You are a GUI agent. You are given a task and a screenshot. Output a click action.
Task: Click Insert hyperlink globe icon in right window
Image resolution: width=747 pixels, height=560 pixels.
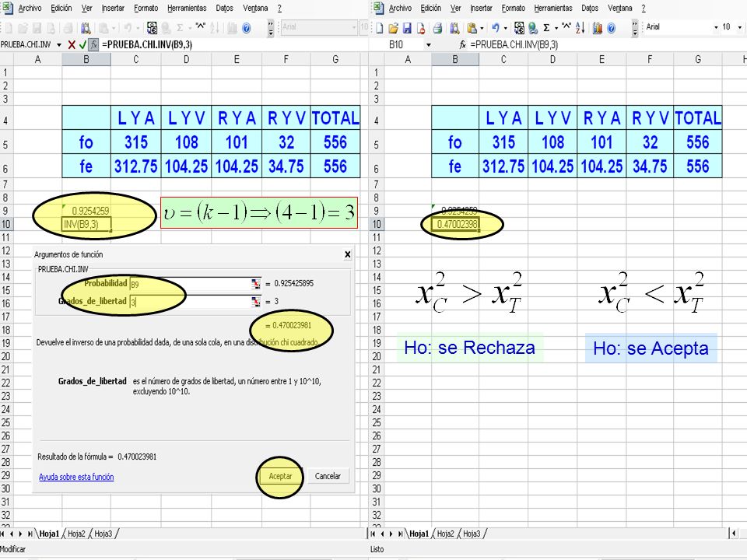click(x=532, y=28)
